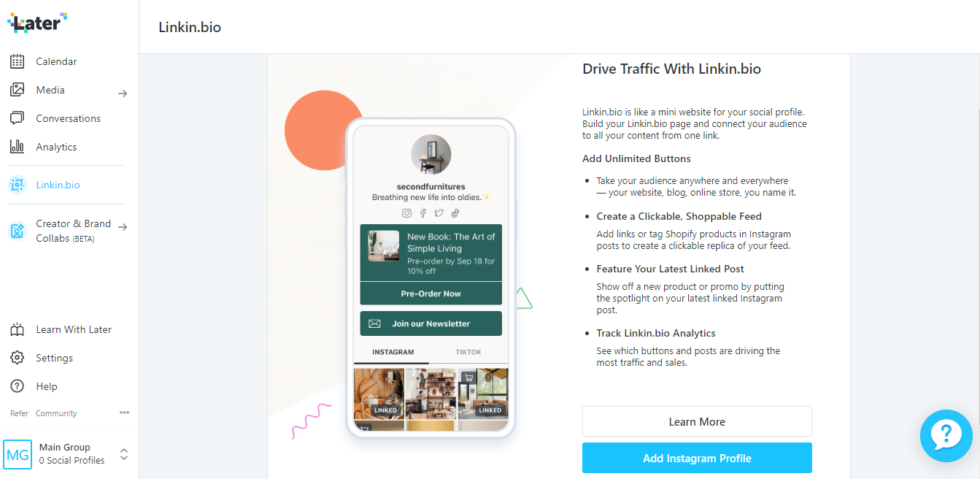Expand the Media submenu arrow

pos(123,93)
